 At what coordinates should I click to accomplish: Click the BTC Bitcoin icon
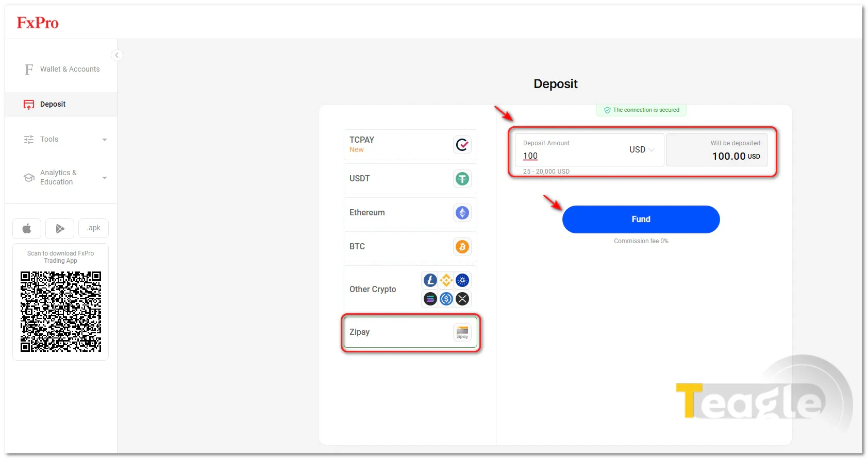tap(462, 247)
